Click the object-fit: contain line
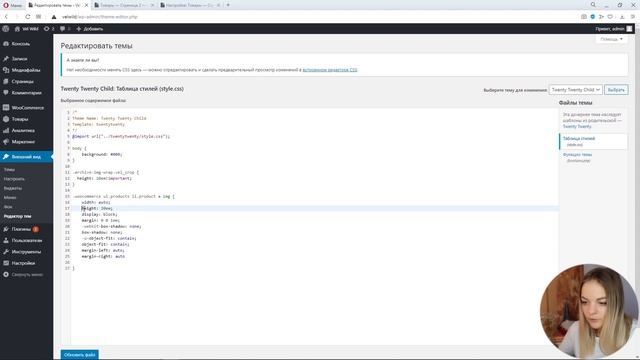The image size is (640, 360). (105, 244)
